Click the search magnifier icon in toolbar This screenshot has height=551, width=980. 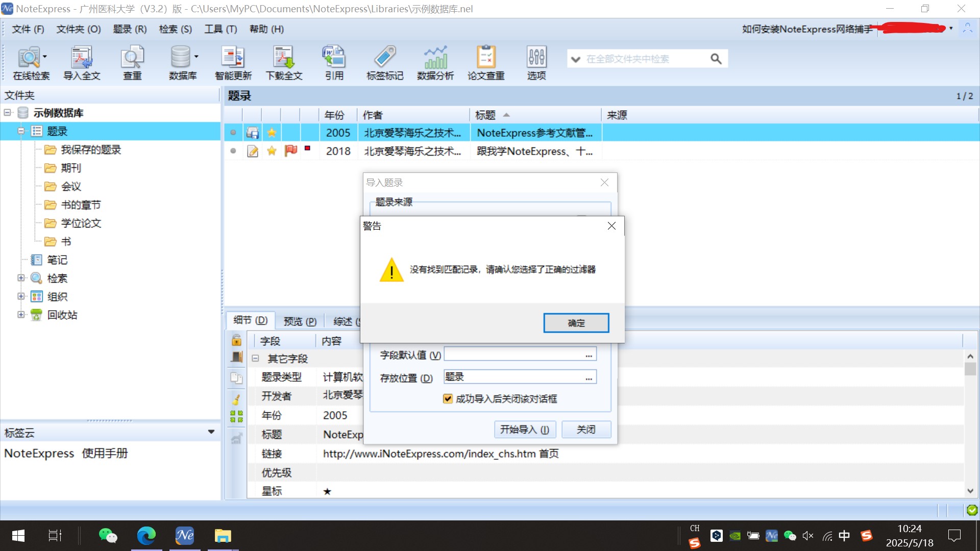coord(716,59)
